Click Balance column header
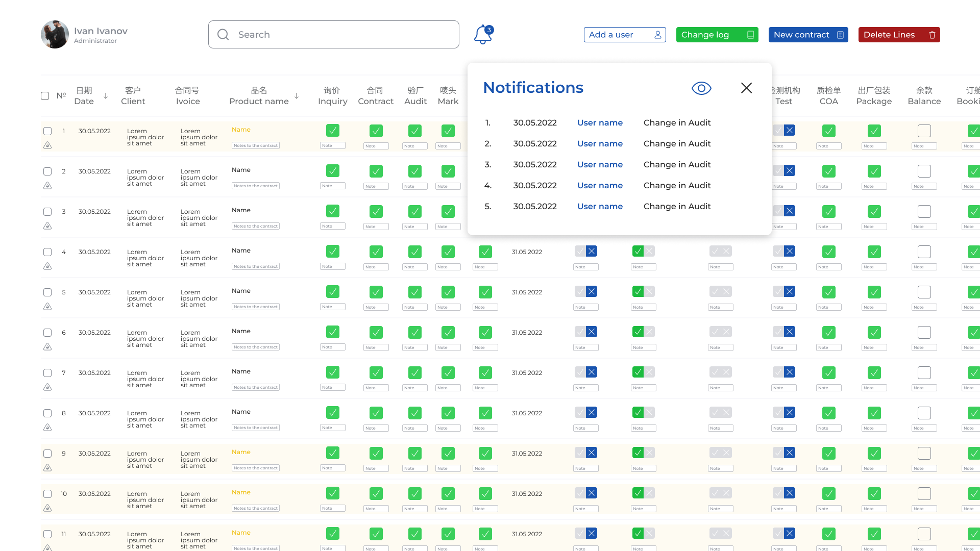The height and width of the screenshot is (551, 980). pos(924,96)
